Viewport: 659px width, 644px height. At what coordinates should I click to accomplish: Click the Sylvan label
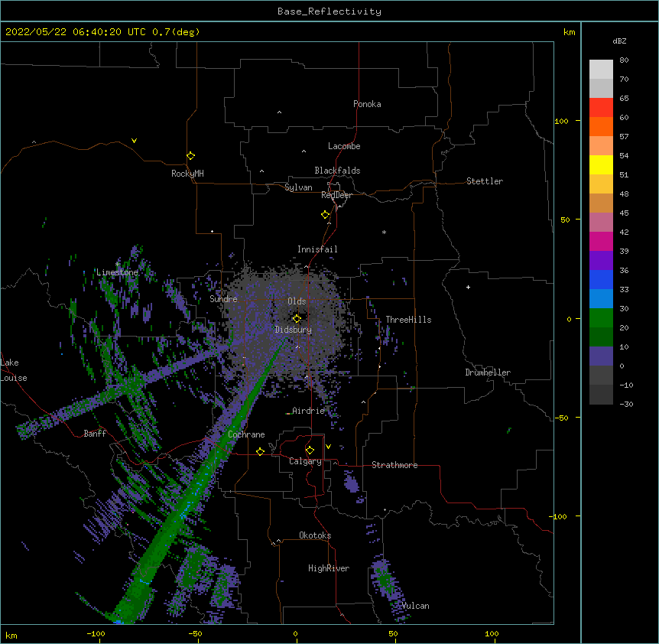coord(298,187)
